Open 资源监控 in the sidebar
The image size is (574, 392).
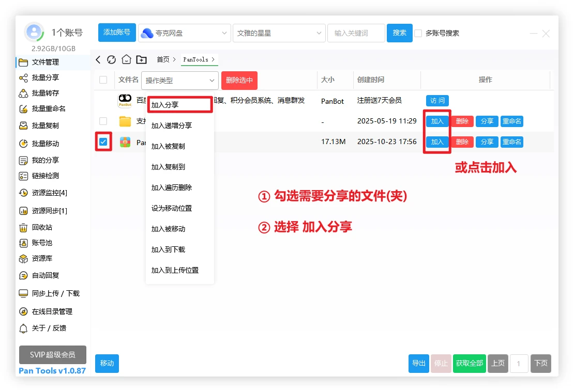49,193
